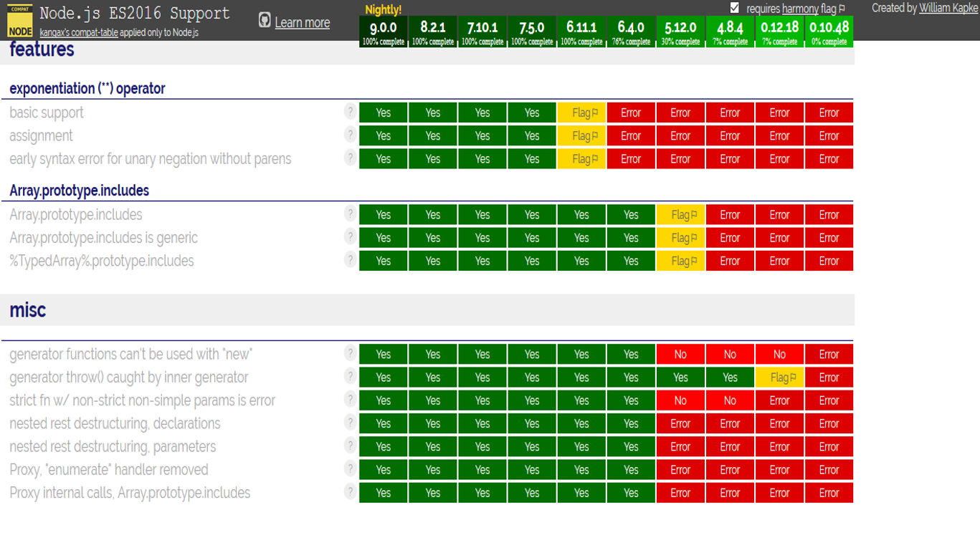Select the 4.8.4 version column header
This screenshot has width=980, height=548.
730,32
